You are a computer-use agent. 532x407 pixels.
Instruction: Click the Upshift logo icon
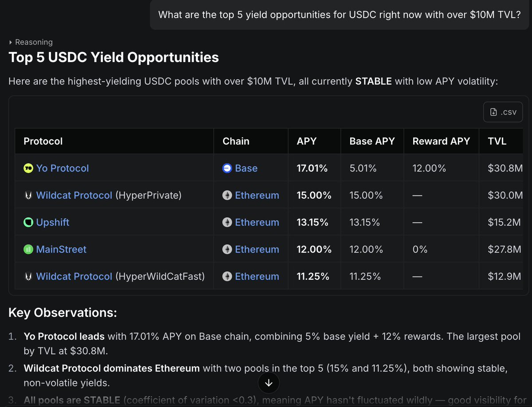click(x=28, y=222)
